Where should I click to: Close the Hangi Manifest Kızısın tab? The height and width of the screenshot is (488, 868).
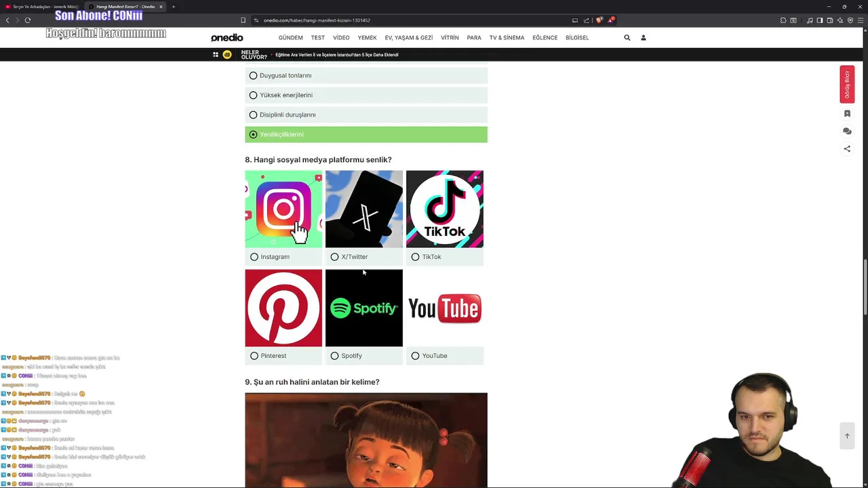[161, 7]
